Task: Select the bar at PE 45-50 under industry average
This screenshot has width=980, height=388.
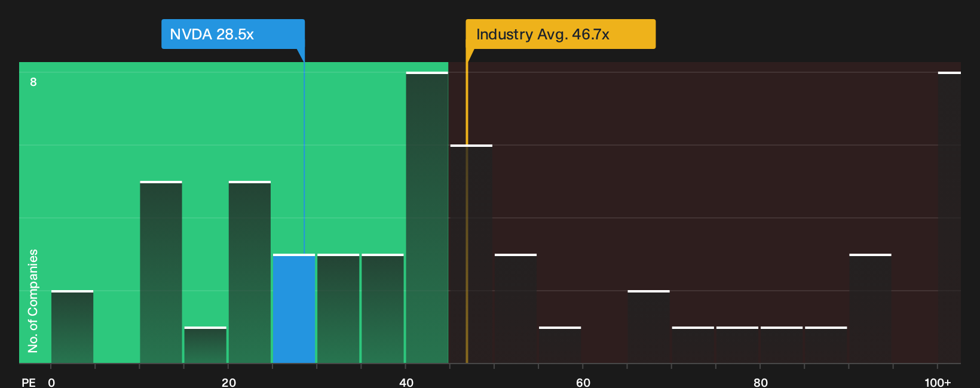Action: click(x=471, y=254)
